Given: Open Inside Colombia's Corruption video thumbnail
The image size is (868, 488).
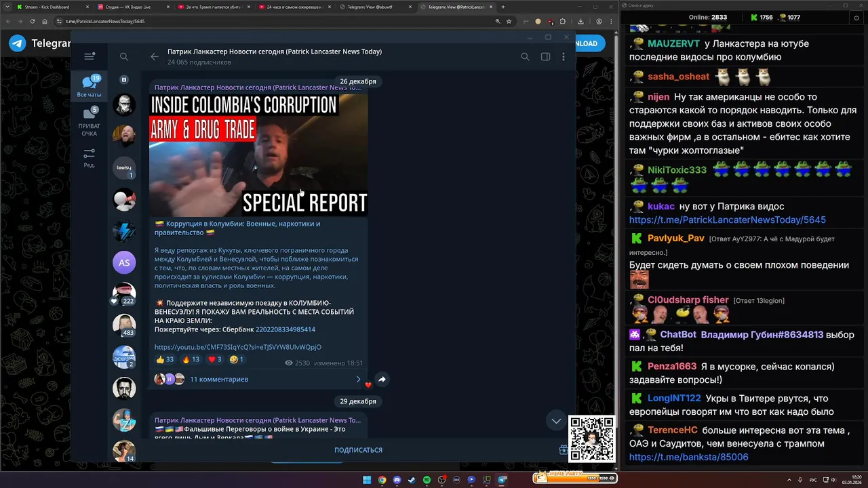Looking at the screenshot, I should click(x=258, y=155).
